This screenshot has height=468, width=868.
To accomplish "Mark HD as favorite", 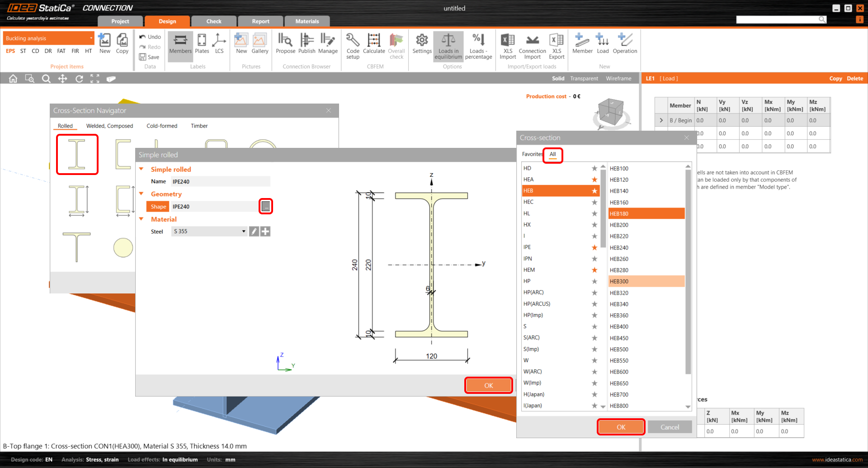I will [x=594, y=168].
